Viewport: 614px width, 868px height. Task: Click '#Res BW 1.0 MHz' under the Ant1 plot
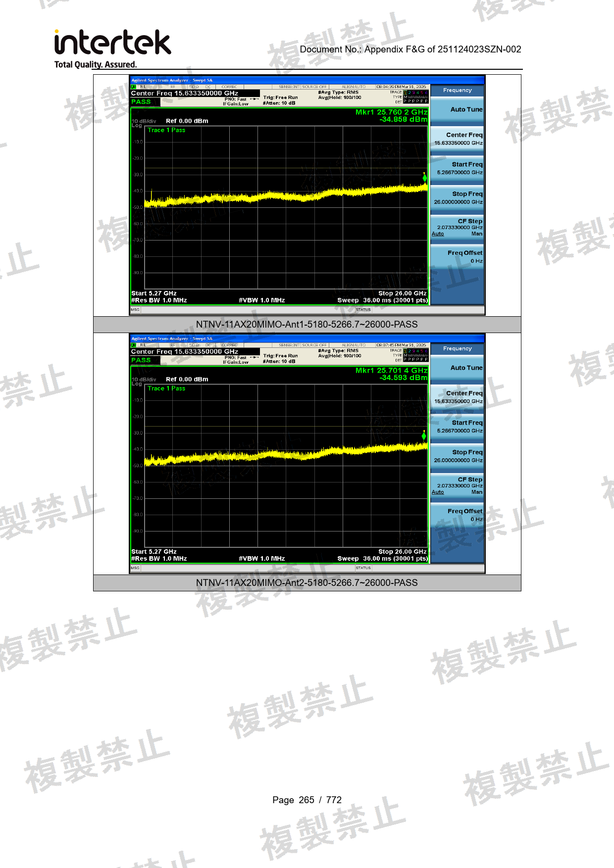(159, 300)
